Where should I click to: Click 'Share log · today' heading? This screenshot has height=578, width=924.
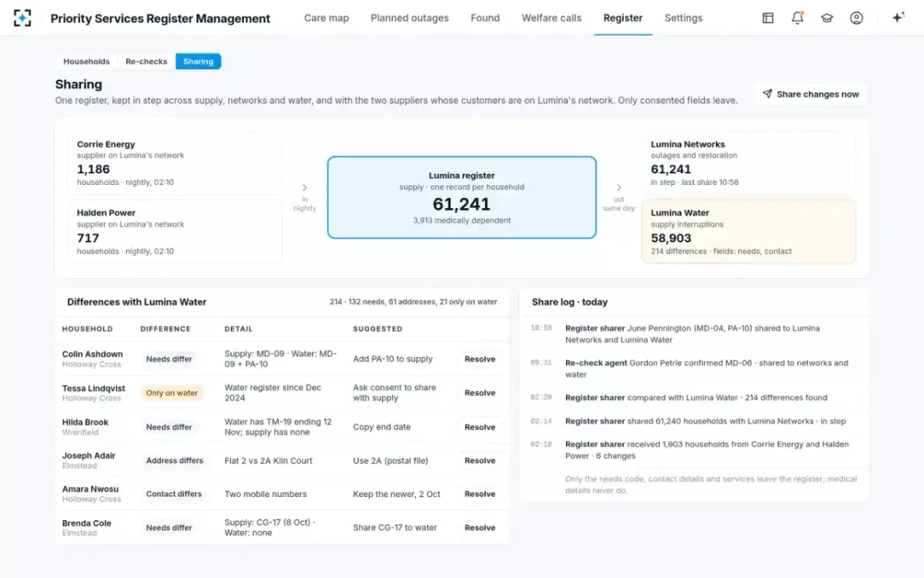coord(570,302)
